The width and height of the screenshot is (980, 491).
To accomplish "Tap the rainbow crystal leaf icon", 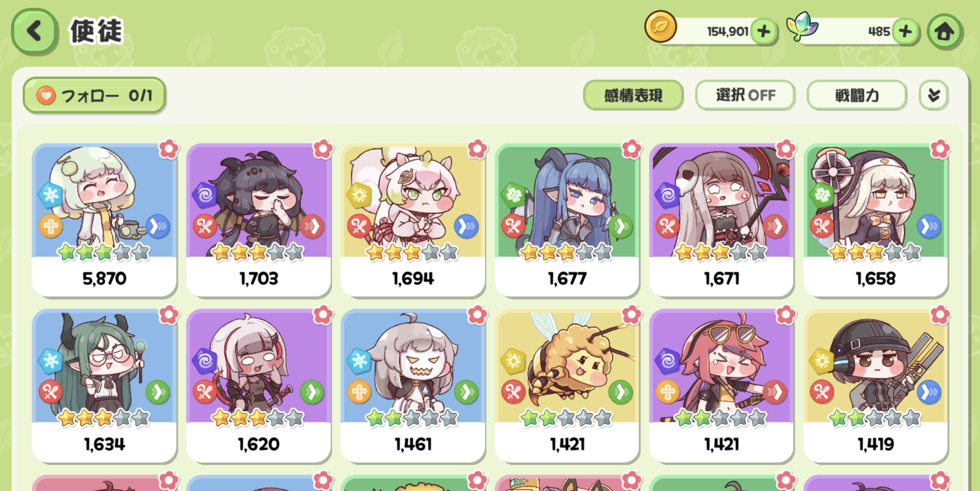I will coord(802,26).
